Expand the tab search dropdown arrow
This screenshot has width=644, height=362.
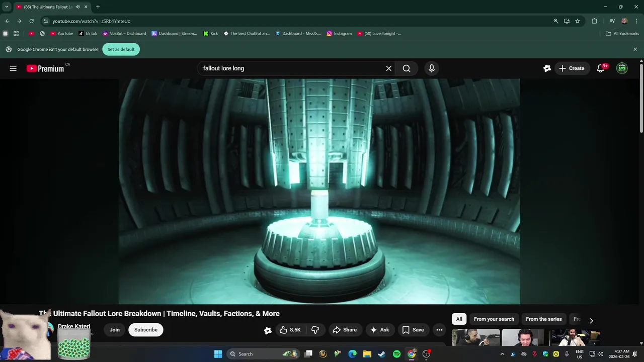(7, 7)
